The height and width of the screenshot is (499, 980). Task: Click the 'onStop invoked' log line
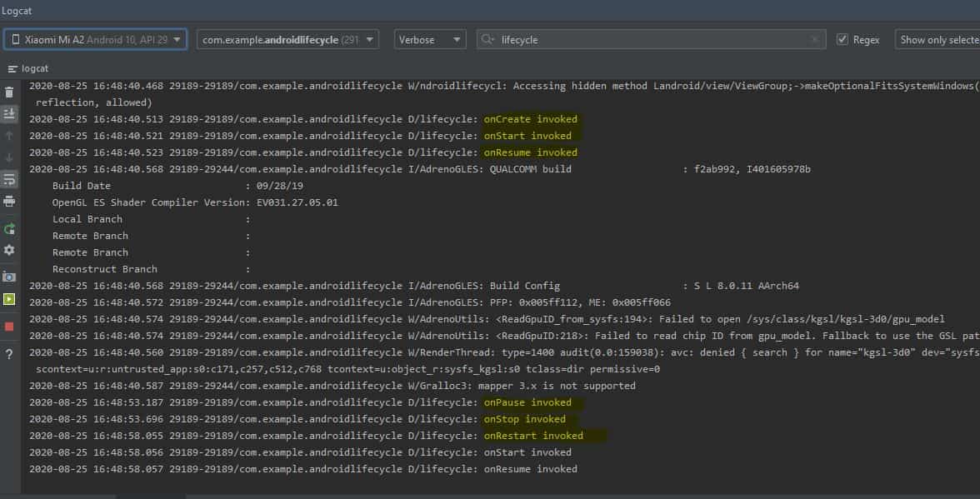(297, 419)
